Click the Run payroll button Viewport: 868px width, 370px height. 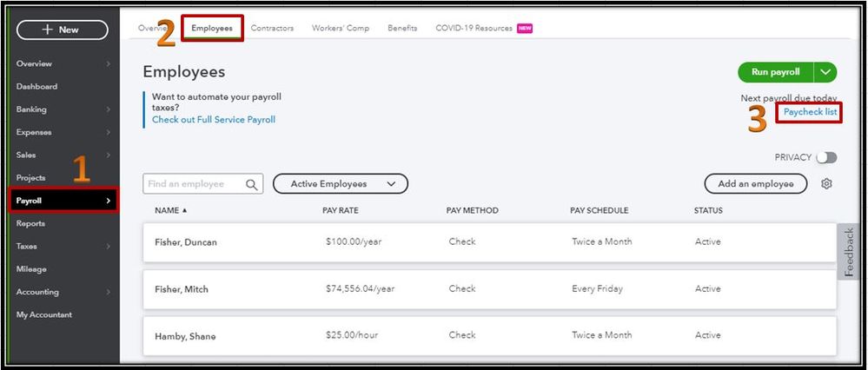pos(775,72)
